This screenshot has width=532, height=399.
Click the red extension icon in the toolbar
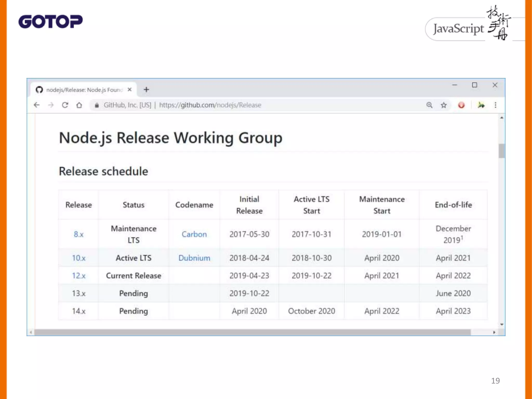[x=461, y=105]
